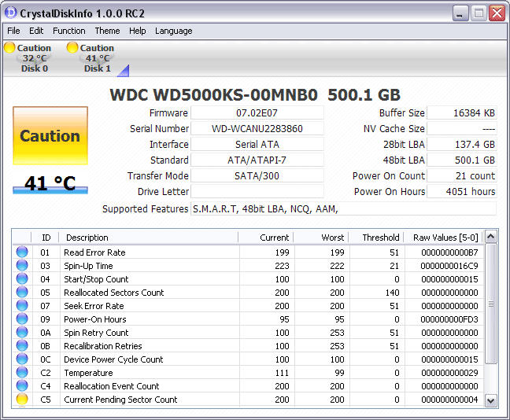Click raw value 000000000029 in Temperature row
Image resolution: width=510 pixels, height=420 pixels.
[449, 373]
